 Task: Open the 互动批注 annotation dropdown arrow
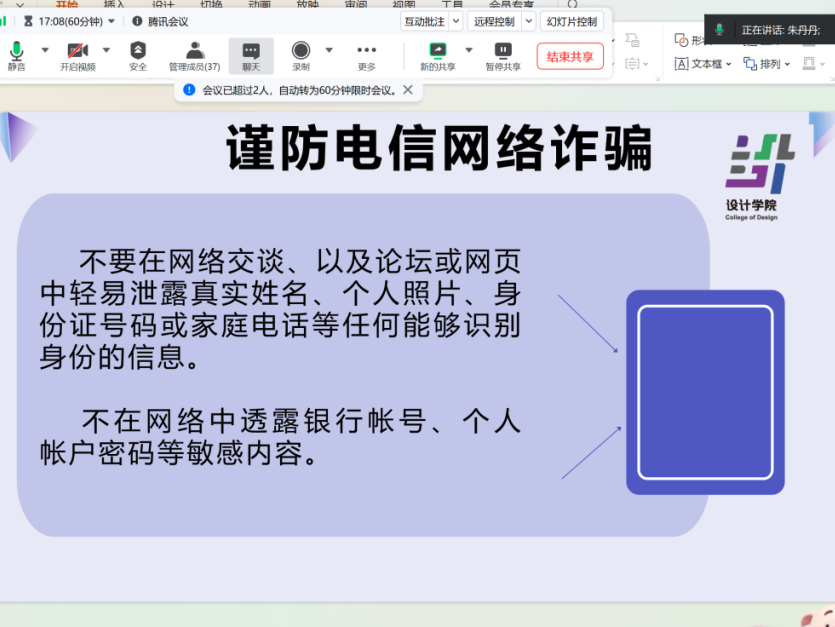point(456,21)
